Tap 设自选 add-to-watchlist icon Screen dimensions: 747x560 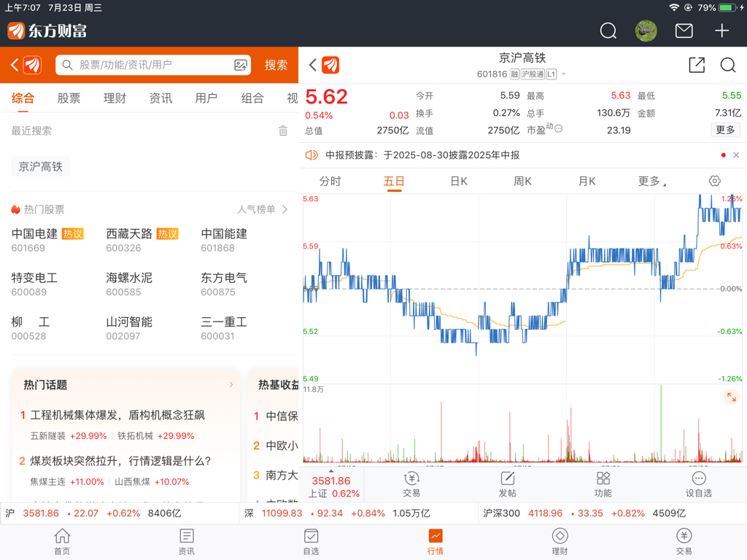point(698,485)
